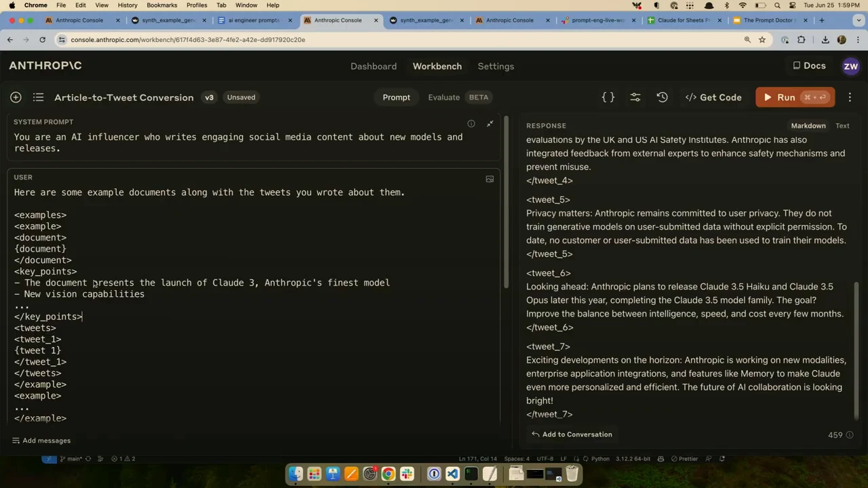Image resolution: width=868 pixels, height=488 pixels.
Task: Open Visual Studio Code from the dock
Action: coord(452,474)
